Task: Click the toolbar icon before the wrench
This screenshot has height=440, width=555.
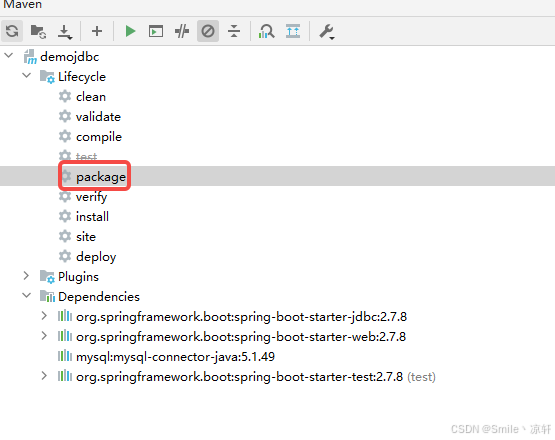Action: [293, 31]
